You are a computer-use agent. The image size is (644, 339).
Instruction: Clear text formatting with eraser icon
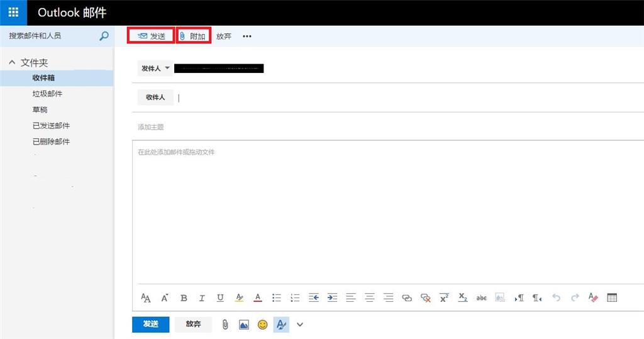pyautogui.click(x=593, y=297)
